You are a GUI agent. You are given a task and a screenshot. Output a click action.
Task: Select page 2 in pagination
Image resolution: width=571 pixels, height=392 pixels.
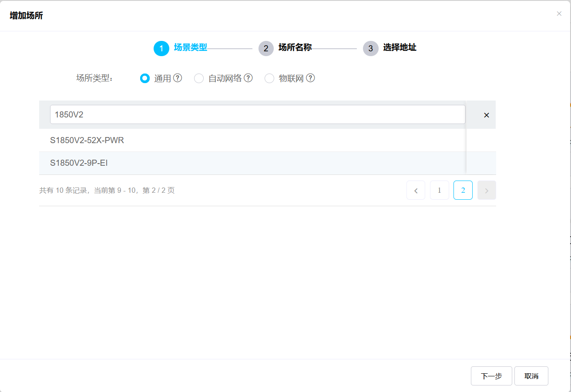[463, 190]
